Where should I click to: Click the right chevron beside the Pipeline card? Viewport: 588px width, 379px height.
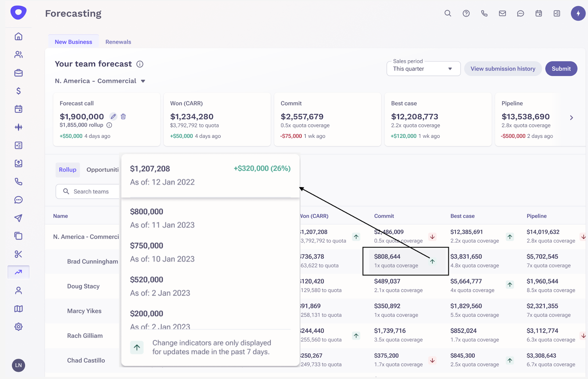571,117
